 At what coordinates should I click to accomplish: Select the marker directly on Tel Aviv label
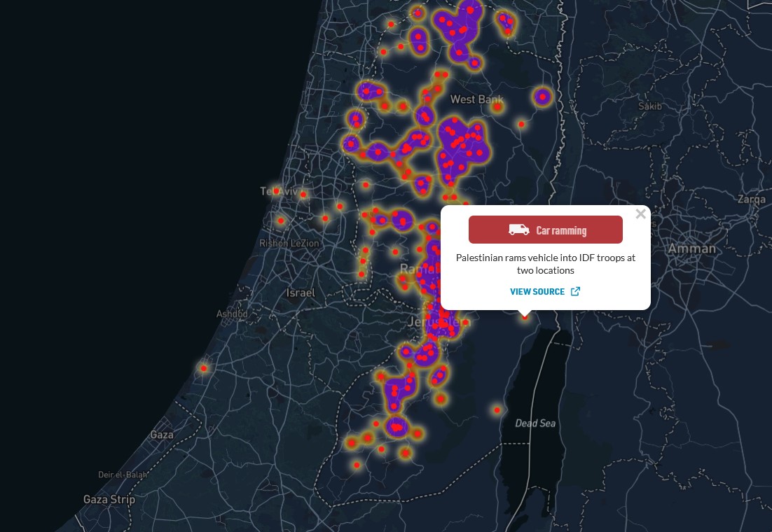[x=277, y=190]
